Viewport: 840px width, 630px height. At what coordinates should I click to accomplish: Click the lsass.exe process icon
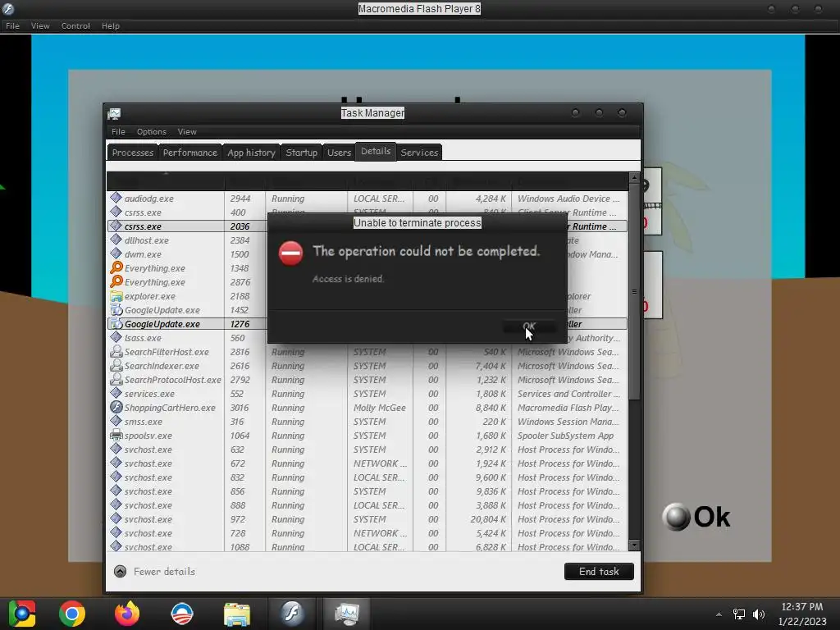[116, 337]
